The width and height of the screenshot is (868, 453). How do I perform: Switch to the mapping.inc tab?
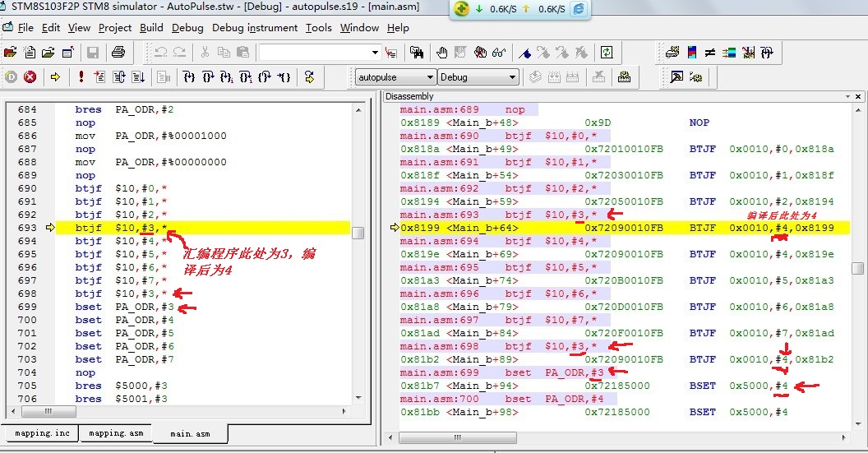(x=42, y=433)
